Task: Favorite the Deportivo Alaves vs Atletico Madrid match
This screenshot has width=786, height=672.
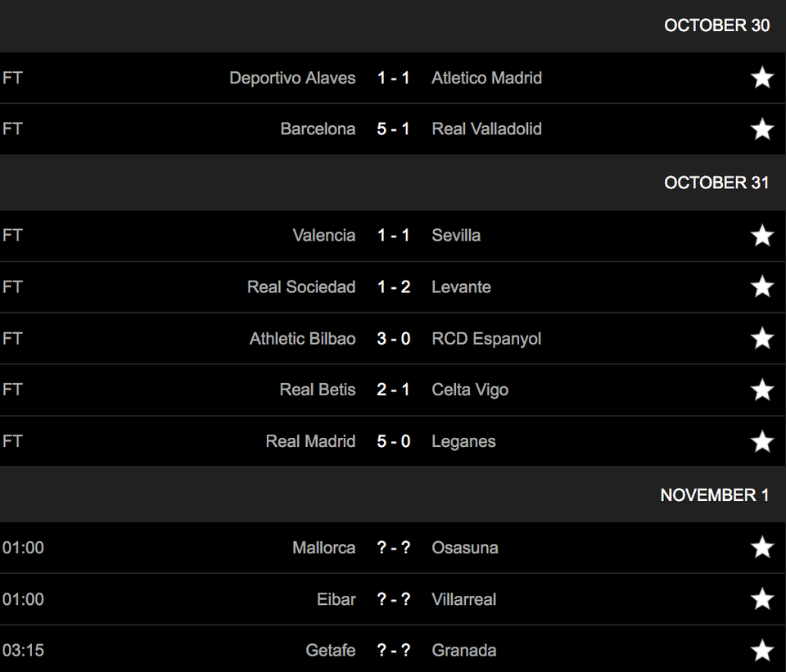Action: coord(762,78)
